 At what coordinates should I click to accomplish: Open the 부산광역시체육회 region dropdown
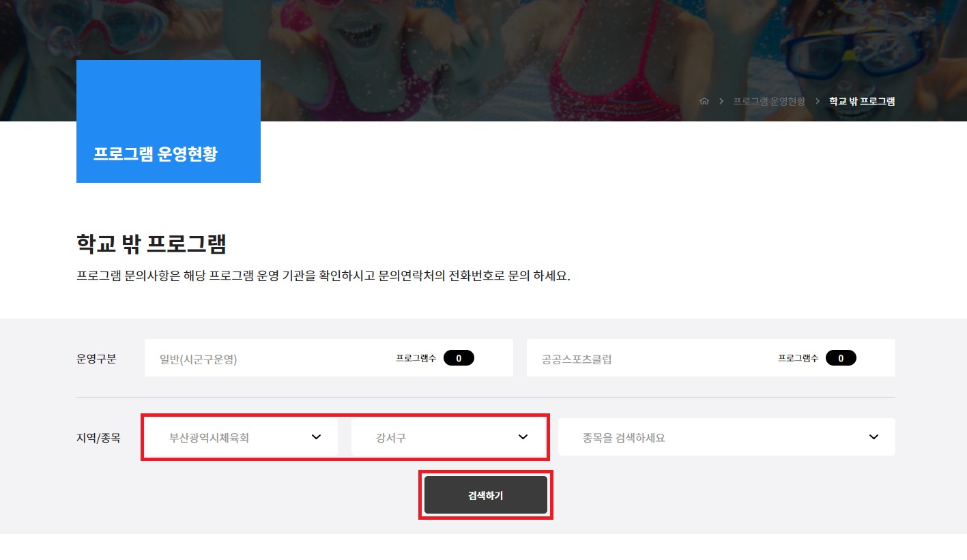click(x=240, y=437)
